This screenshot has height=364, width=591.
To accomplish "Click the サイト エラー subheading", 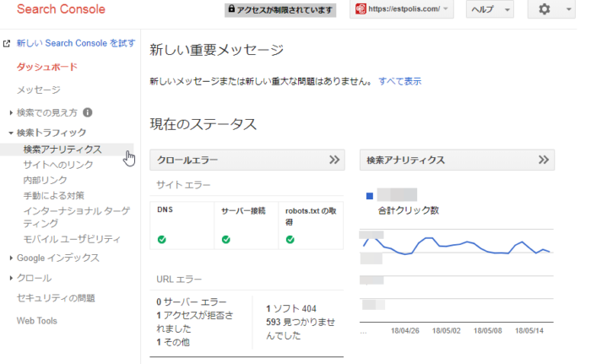I will 183,185.
